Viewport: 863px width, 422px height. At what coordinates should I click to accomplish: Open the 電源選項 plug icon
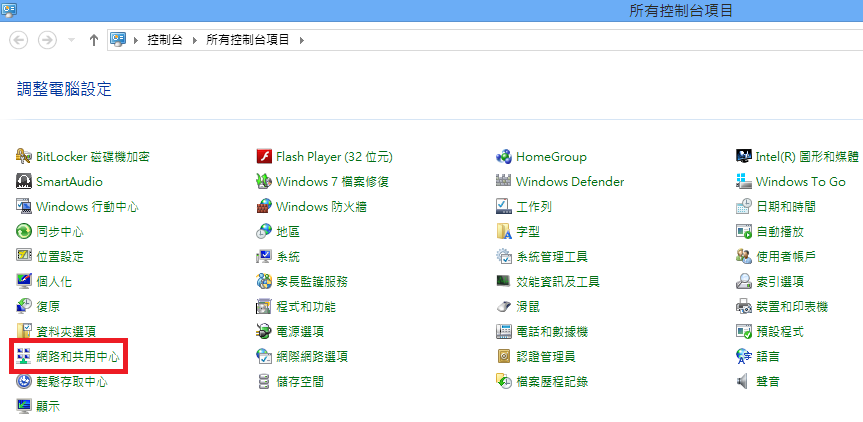coord(264,331)
